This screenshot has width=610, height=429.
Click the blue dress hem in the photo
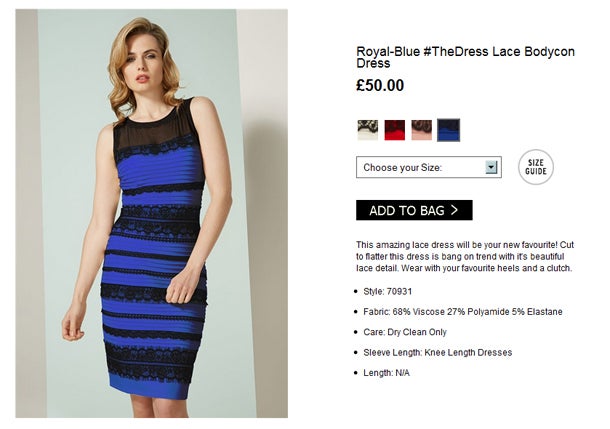tap(149, 387)
